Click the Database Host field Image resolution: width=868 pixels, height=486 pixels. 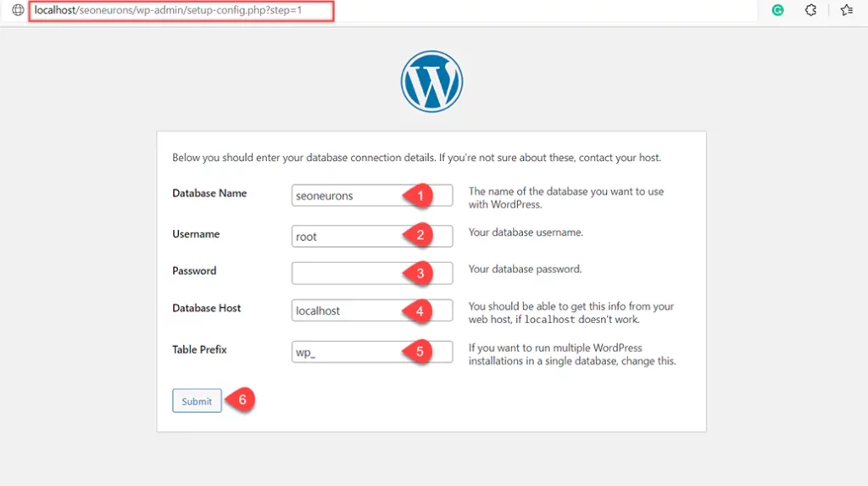click(372, 310)
